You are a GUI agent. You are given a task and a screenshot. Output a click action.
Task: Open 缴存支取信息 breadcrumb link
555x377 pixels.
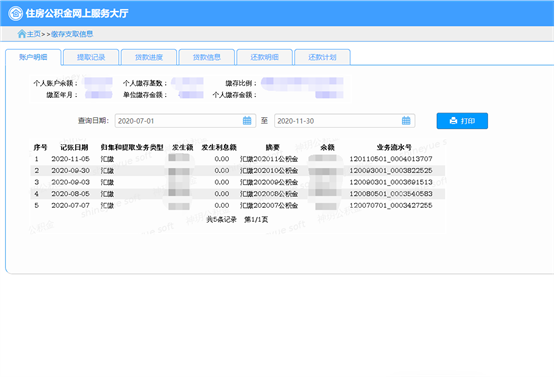coord(72,34)
